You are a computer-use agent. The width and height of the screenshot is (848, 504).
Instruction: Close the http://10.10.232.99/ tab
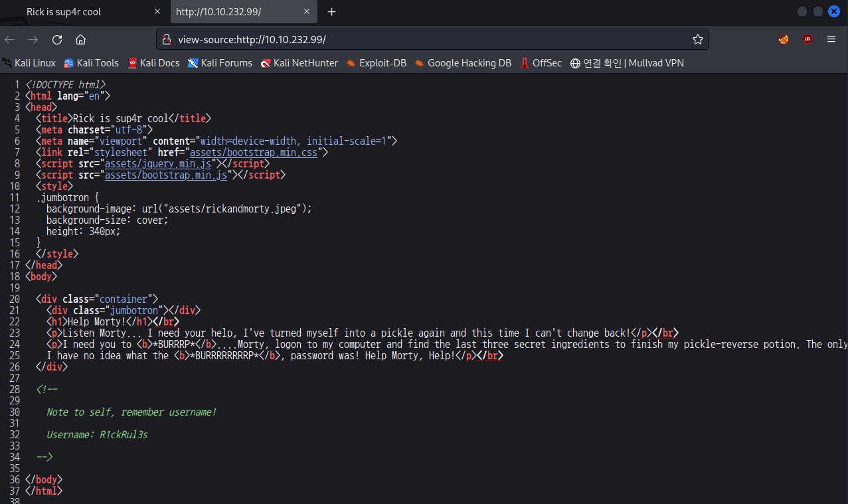click(x=306, y=12)
